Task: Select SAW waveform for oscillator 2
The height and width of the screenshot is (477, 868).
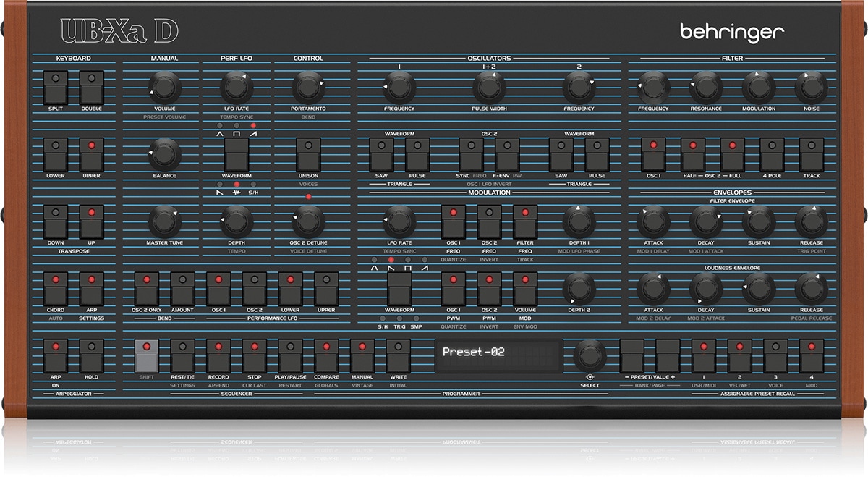Action: 561,154
